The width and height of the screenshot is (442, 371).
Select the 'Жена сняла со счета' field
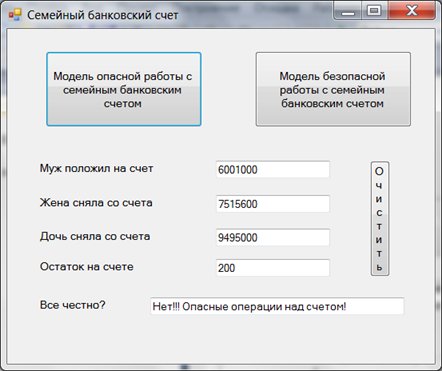coord(273,204)
